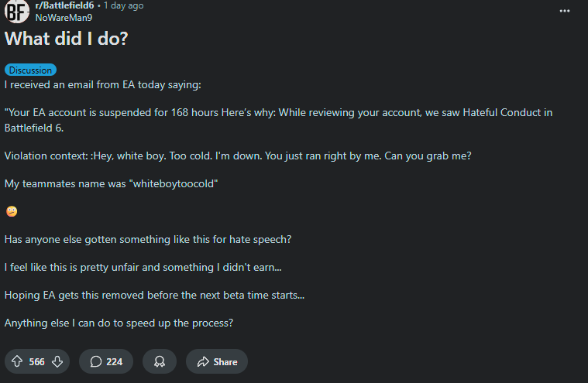Open the 224 comments

(x=106, y=361)
